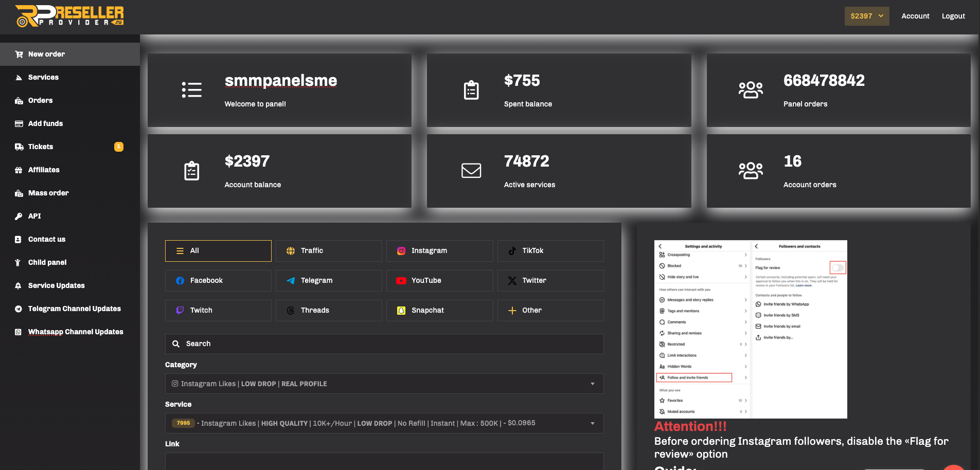Click the Instagram icon in platform filters

[401, 251]
